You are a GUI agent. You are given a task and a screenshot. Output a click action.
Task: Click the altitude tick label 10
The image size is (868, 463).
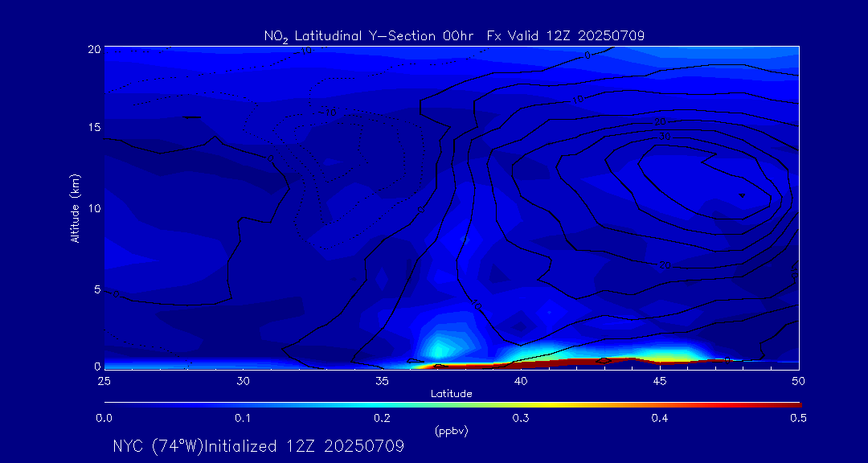pos(94,208)
